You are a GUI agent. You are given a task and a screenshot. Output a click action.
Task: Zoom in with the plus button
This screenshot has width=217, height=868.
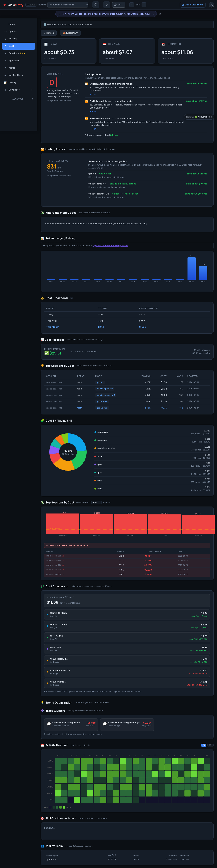(144, 5)
